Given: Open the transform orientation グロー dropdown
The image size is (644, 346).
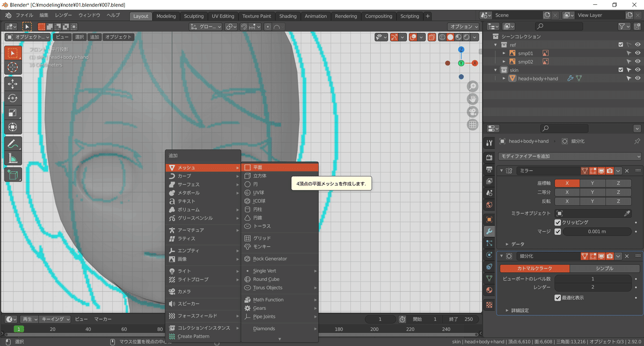Looking at the screenshot, I should tap(206, 26).
